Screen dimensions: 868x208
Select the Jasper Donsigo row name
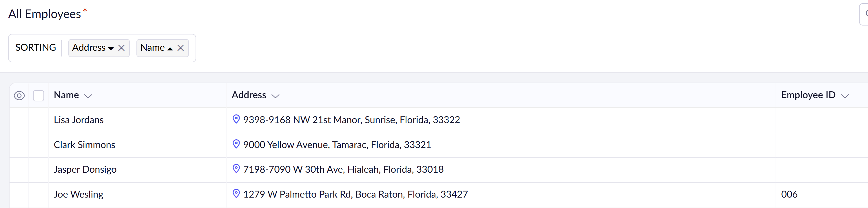pos(85,169)
